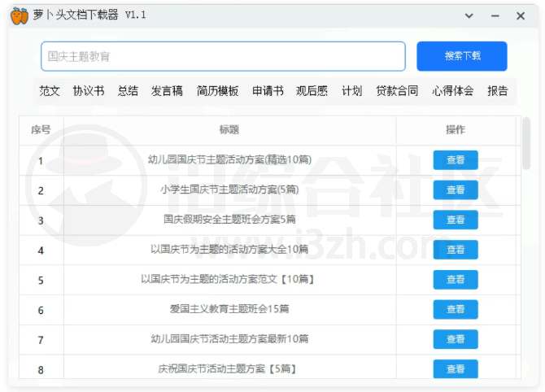Pick the 申请书 category

click(268, 91)
